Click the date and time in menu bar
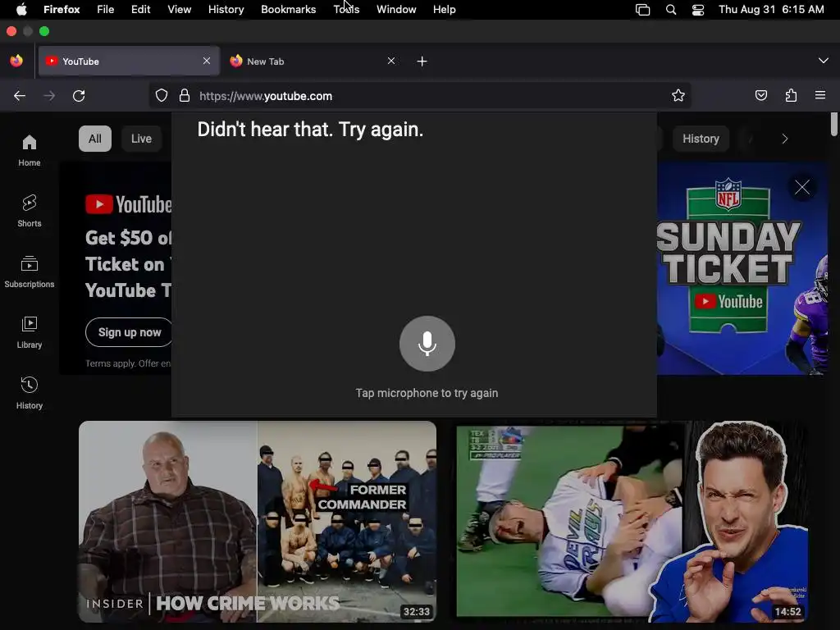840x630 pixels. [771, 10]
